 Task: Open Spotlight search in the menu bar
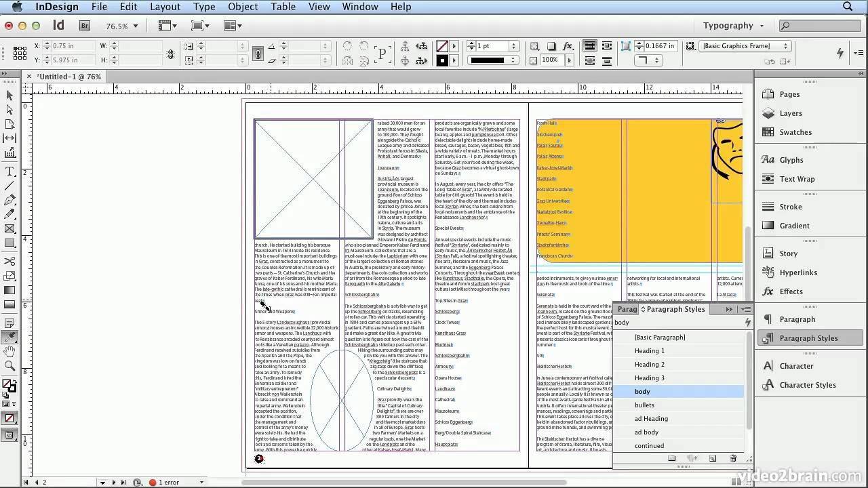(848, 7)
